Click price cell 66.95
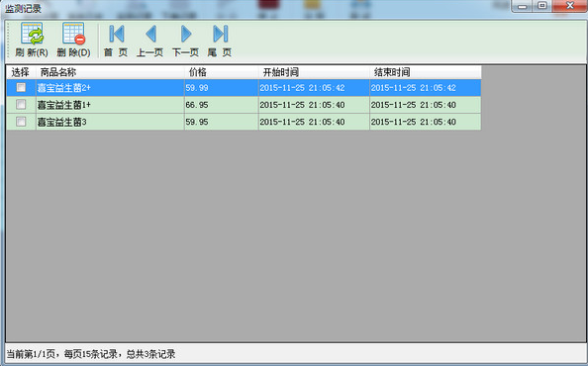The width and height of the screenshot is (588, 366). point(222,105)
